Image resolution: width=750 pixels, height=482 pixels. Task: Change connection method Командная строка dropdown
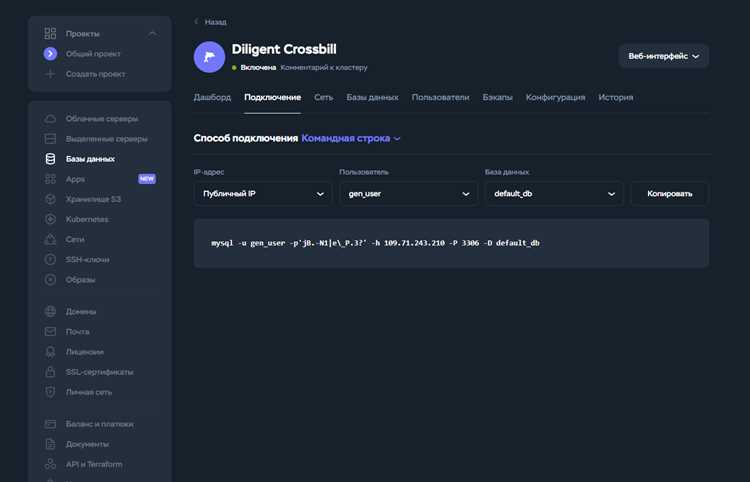(x=351, y=138)
